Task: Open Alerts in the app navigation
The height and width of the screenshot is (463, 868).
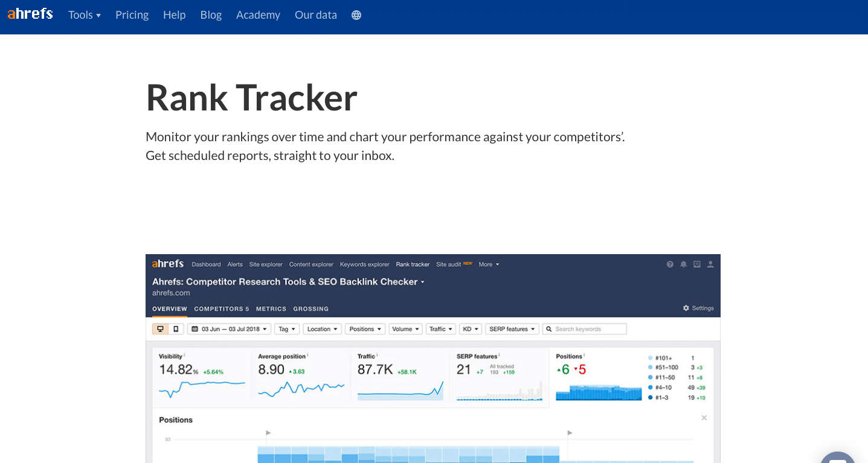Action: coord(235,264)
